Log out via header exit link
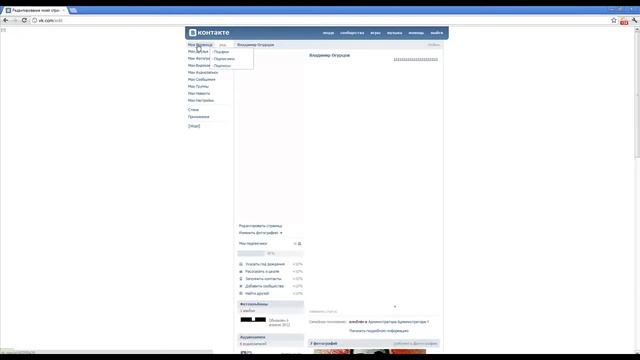This screenshot has height=360, width=640. pos(437,33)
